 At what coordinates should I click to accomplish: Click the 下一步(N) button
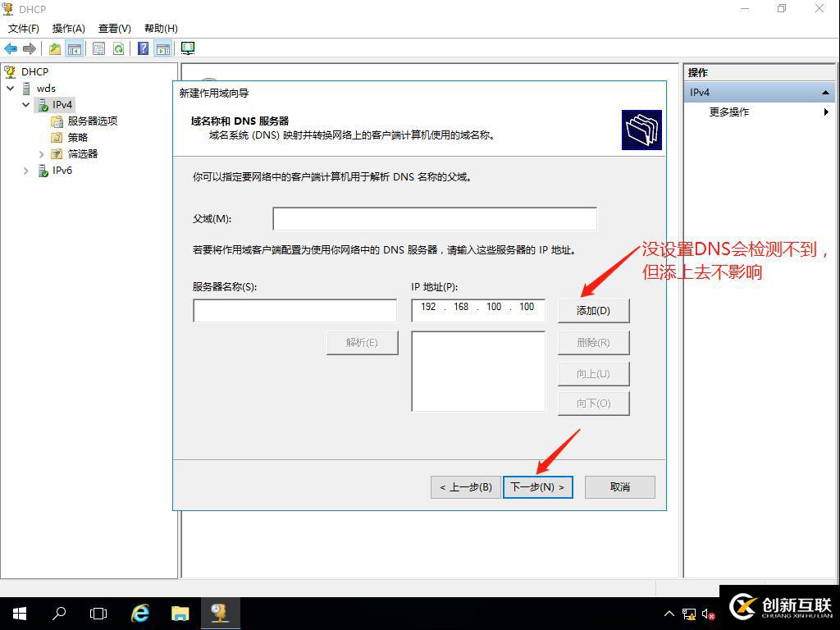(537, 486)
